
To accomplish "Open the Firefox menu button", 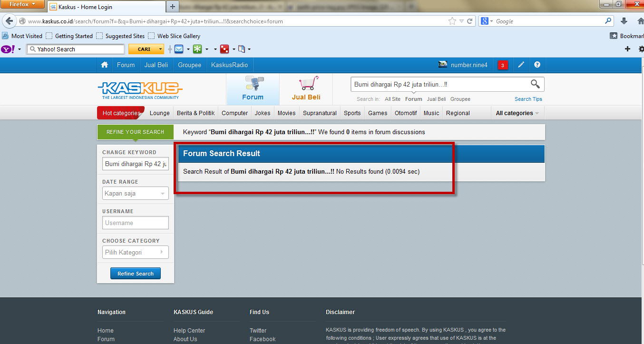I will pos(22,4).
